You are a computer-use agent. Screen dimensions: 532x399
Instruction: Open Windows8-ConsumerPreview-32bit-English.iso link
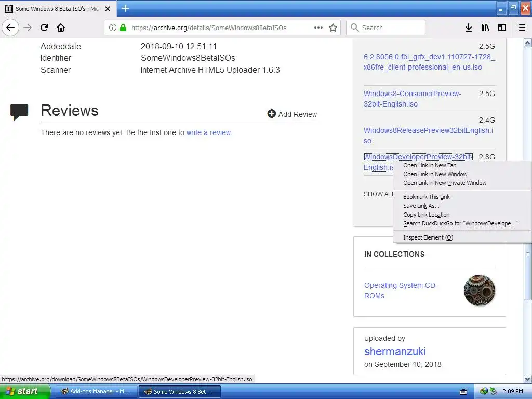coord(412,99)
